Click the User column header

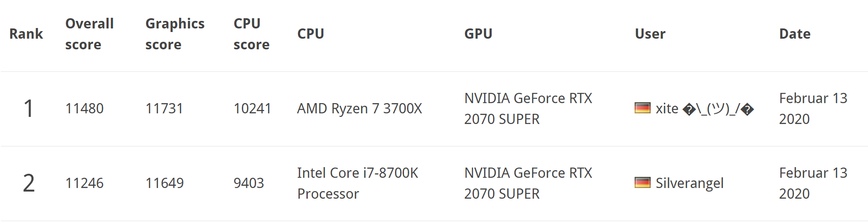point(650,34)
